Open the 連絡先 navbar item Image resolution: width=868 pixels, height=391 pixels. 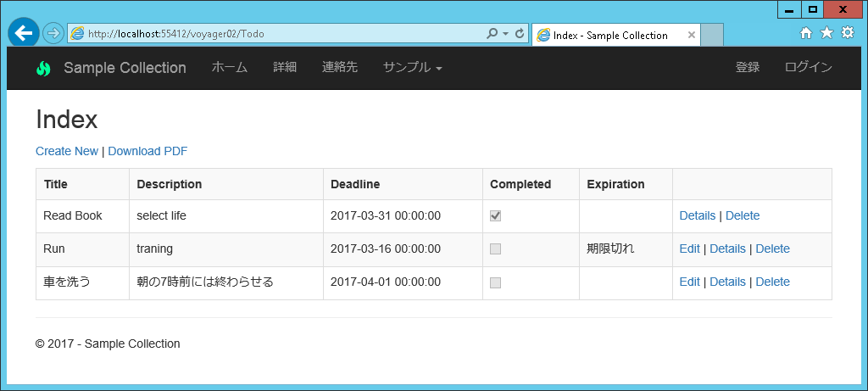point(340,68)
